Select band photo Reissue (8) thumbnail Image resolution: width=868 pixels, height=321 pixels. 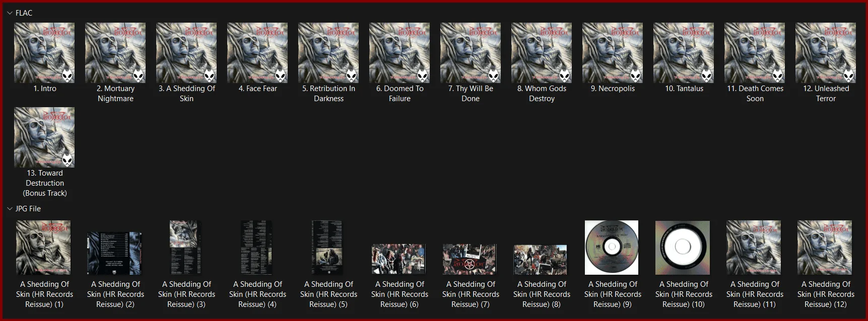tap(541, 260)
